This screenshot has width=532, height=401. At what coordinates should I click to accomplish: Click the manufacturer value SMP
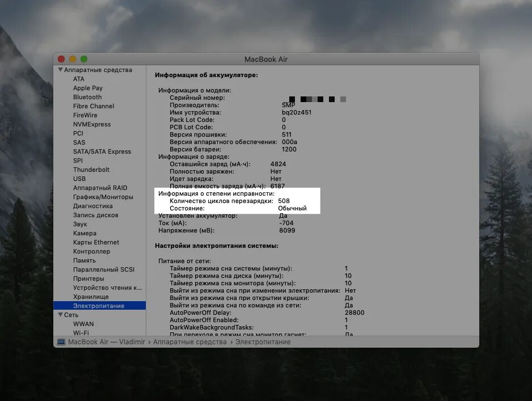click(288, 105)
